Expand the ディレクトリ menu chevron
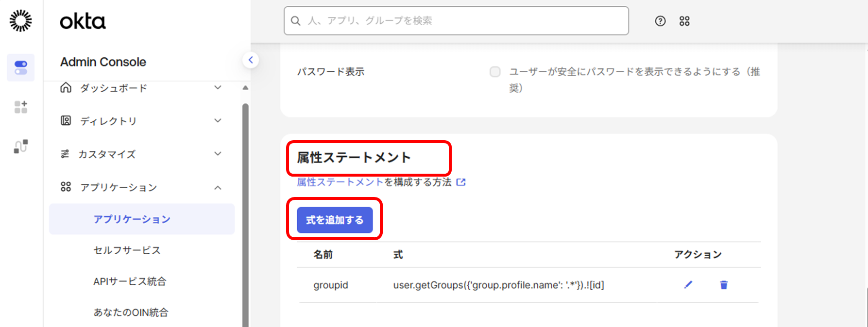The width and height of the screenshot is (868, 327). coord(218,120)
